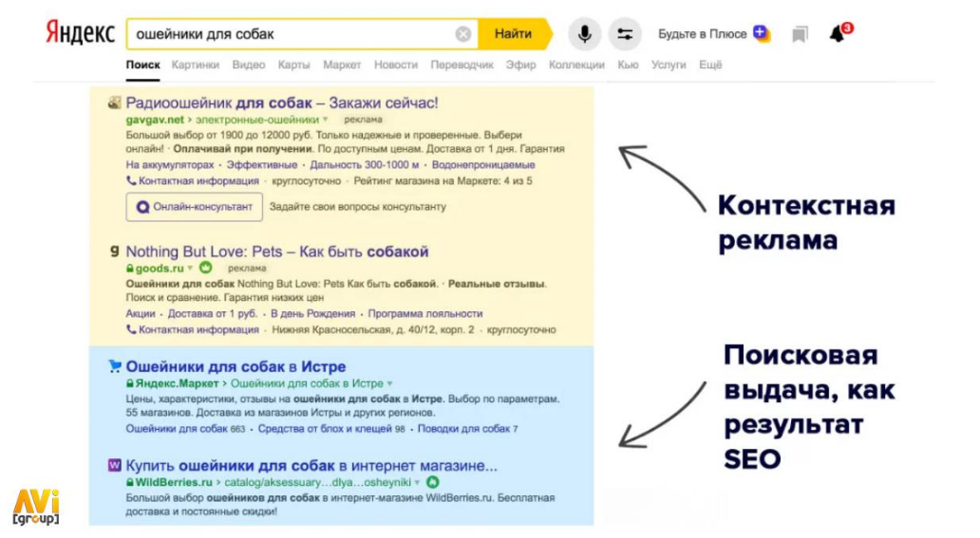Select the Поиск tab
The width and height of the screenshot is (980, 538).
[x=142, y=65]
